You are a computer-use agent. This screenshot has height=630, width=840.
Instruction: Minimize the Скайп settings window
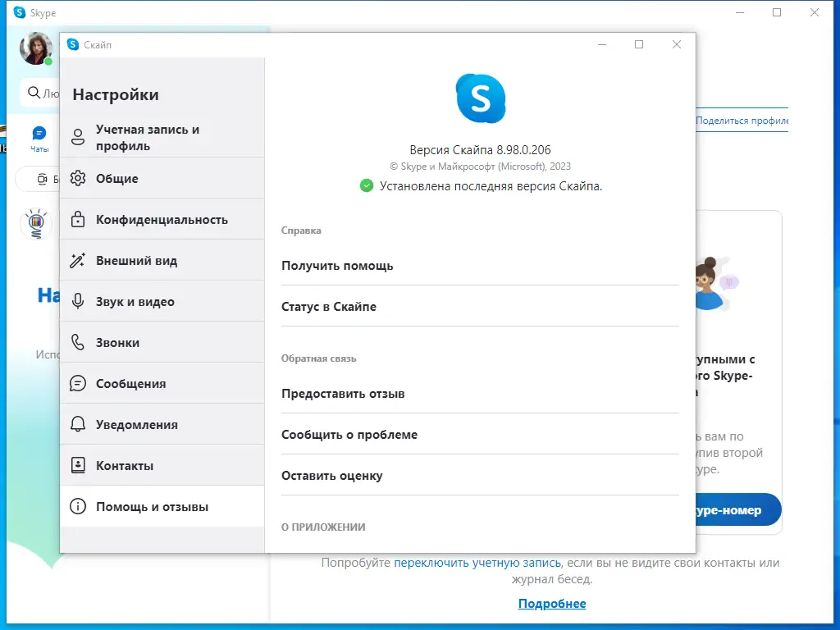tap(602, 44)
